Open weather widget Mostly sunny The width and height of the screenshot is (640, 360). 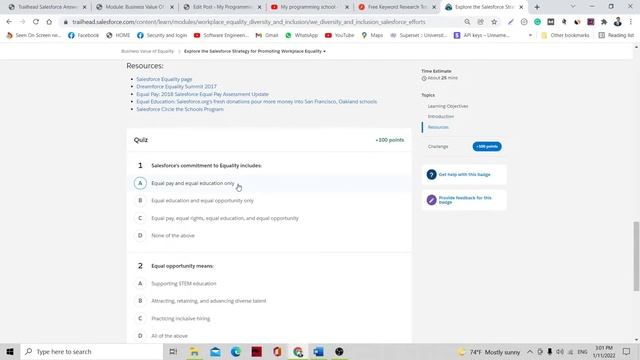point(489,351)
